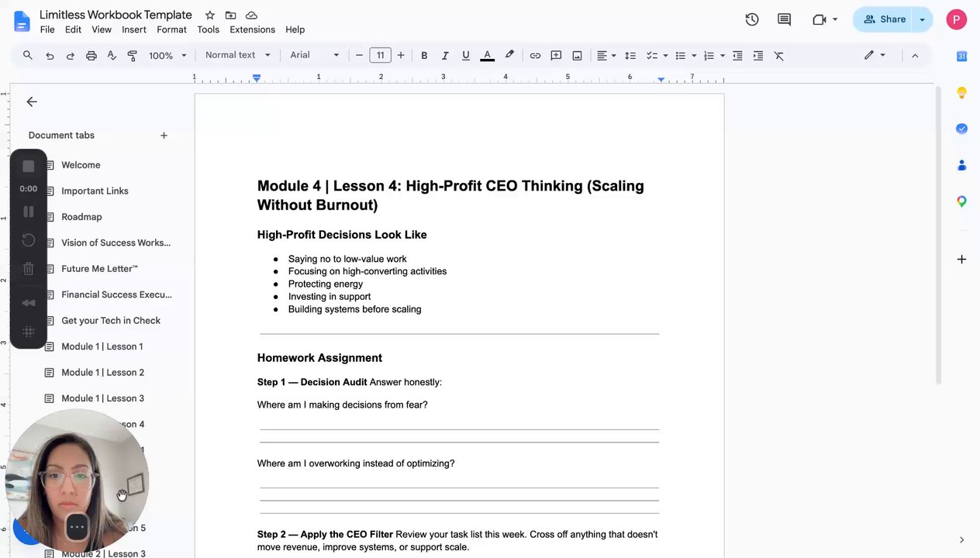
Task: Open the text color picker
Action: tap(487, 55)
